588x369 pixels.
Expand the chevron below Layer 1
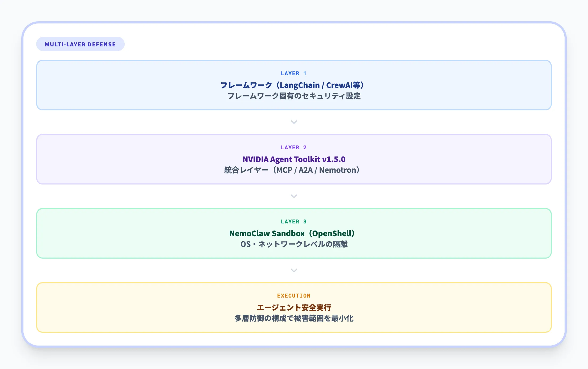tap(294, 122)
